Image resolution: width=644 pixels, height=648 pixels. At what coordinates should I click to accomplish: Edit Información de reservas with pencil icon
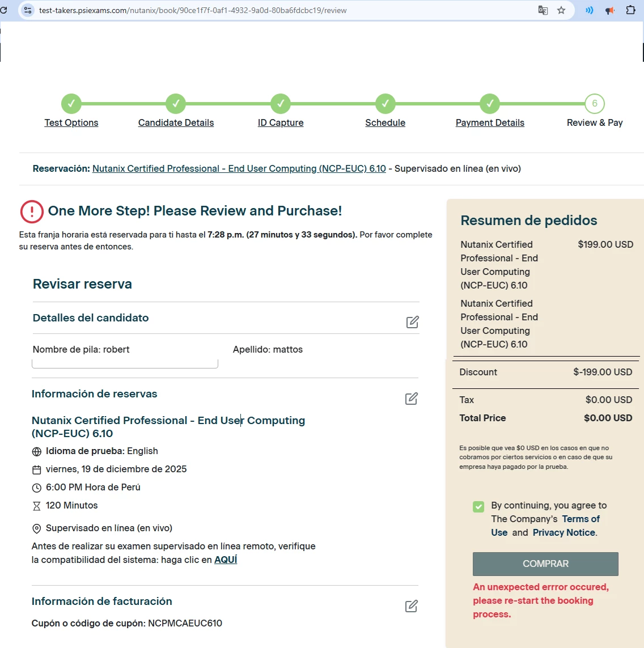tap(411, 399)
